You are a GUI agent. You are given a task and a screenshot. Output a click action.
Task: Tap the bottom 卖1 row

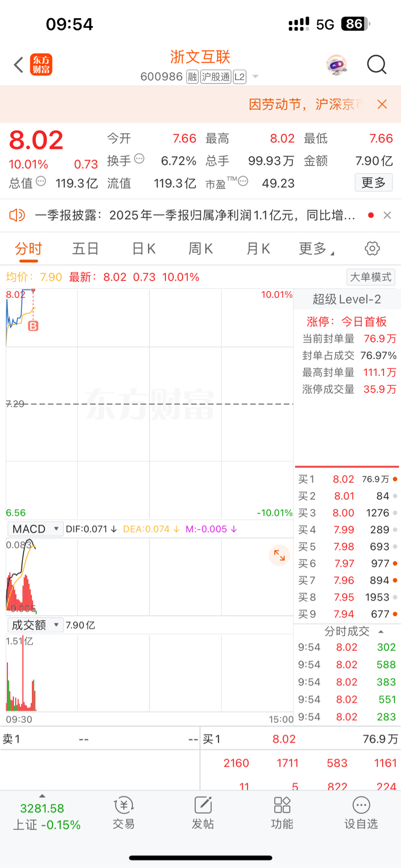click(x=100, y=739)
